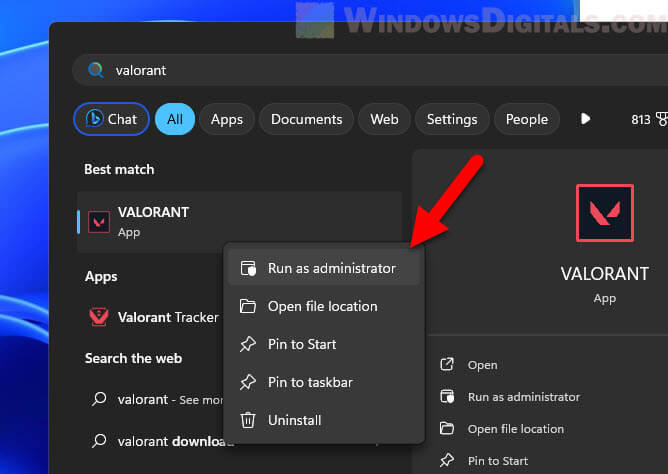Viewport: 668px width, 474px height.
Task: Click Open in the right preview pane
Action: pyautogui.click(x=482, y=365)
